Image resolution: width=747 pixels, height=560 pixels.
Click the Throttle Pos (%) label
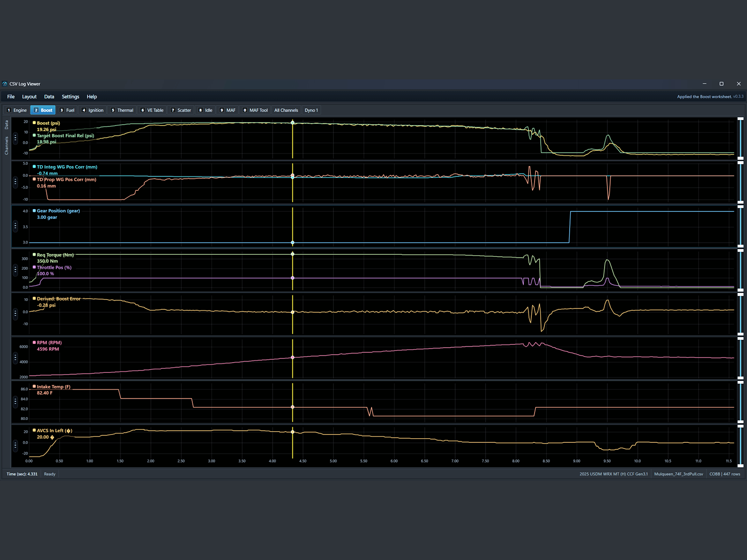point(54,268)
